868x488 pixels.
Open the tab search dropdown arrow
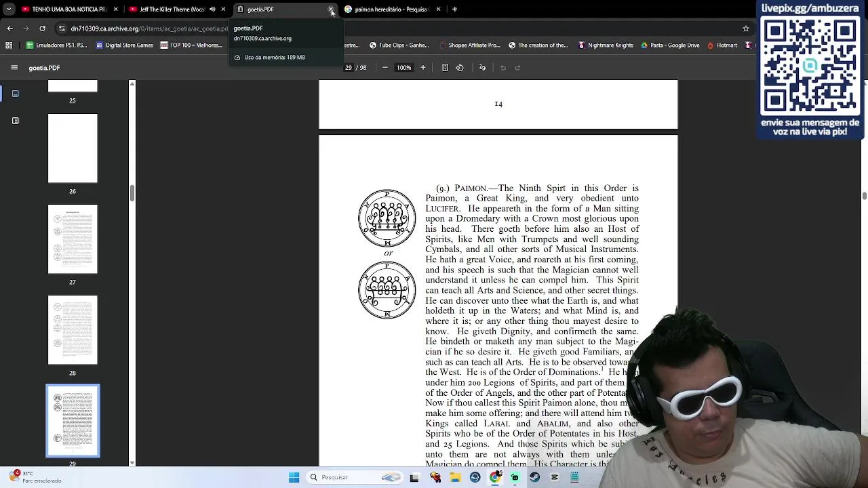click(x=9, y=9)
